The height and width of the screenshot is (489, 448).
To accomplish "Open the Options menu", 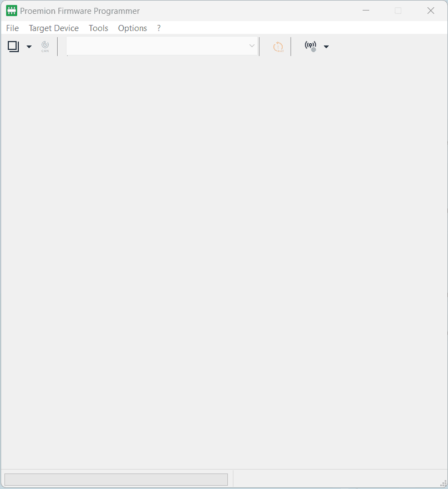I will tap(133, 28).
